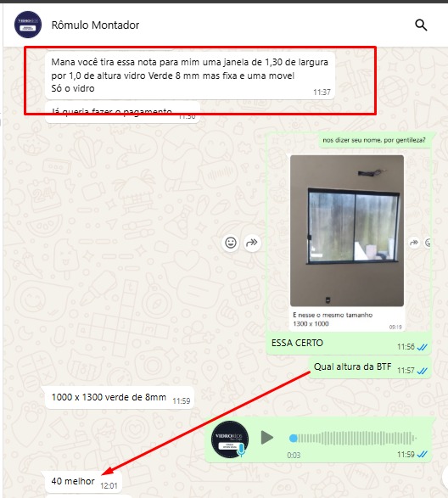Click the forward icon right of the photo
The image size is (448, 498).
point(414,243)
